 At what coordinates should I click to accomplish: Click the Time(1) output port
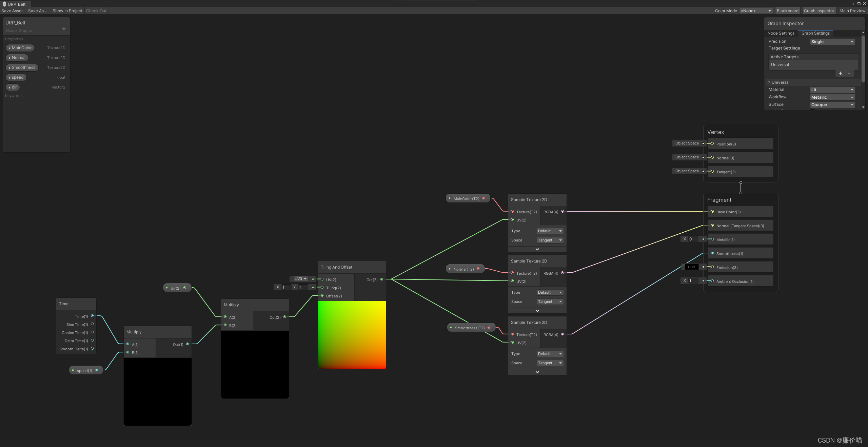point(92,316)
